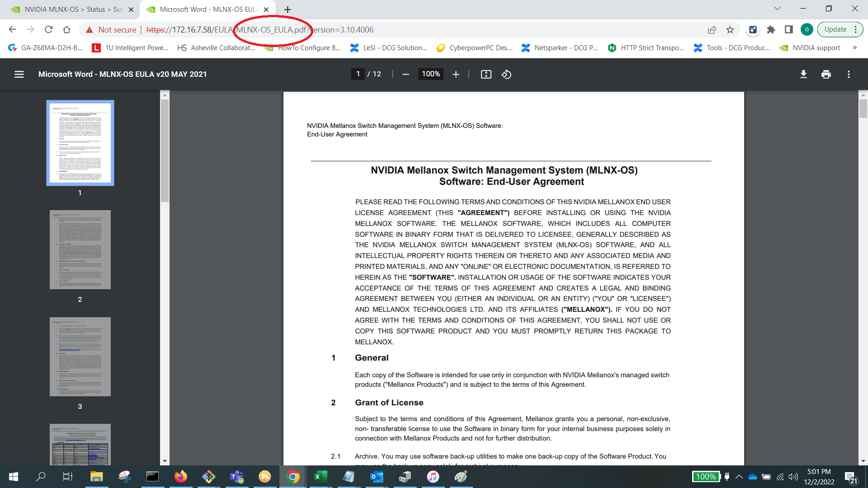Jump to page 4 thumbnail
This screenshot has height=488, width=868.
[80, 444]
